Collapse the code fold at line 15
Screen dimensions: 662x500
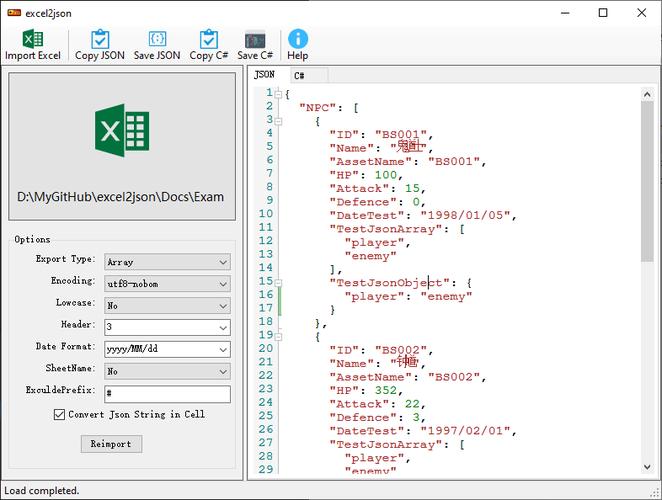[x=278, y=283]
